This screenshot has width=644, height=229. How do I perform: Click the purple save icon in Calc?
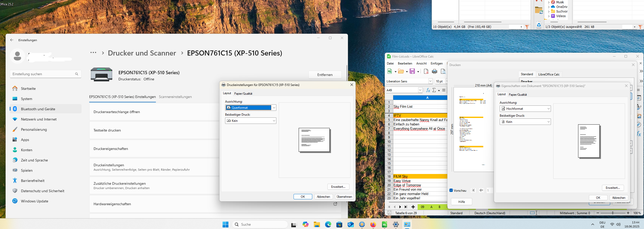coord(412,71)
